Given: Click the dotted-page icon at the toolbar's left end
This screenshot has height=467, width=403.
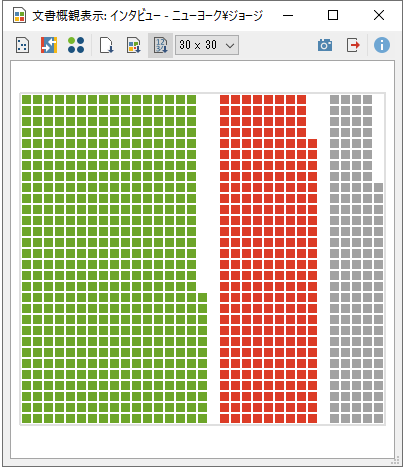Looking at the screenshot, I should [22, 45].
